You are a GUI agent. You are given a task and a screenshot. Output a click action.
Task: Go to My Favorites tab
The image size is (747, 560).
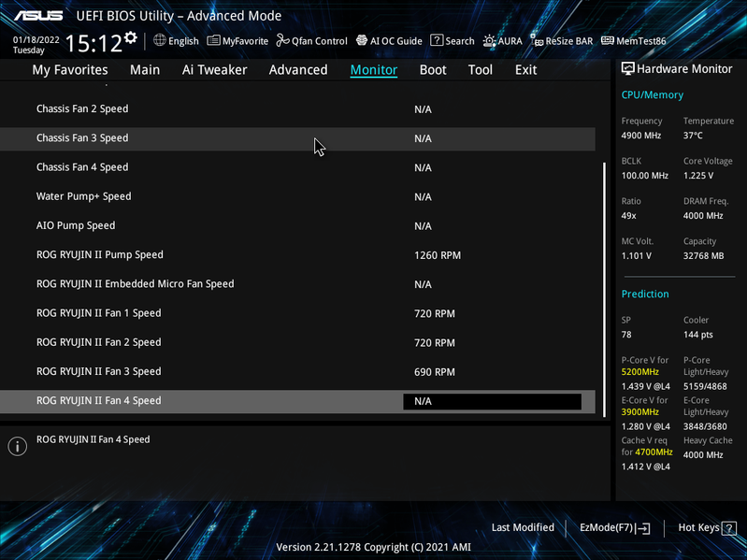[70, 70]
